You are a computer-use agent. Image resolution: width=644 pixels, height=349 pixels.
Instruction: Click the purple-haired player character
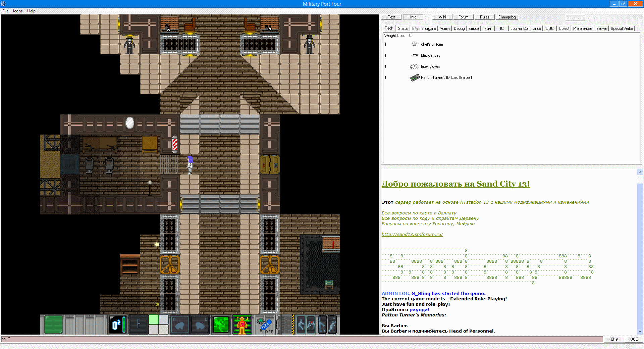click(x=190, y=164)
